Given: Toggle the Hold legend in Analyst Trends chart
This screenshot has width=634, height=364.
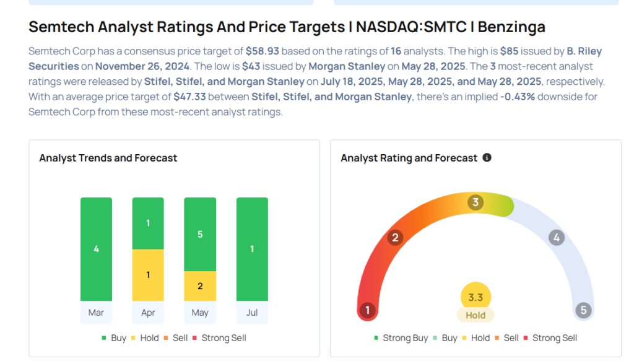Looking at the screenshot, I should [145, 338].
